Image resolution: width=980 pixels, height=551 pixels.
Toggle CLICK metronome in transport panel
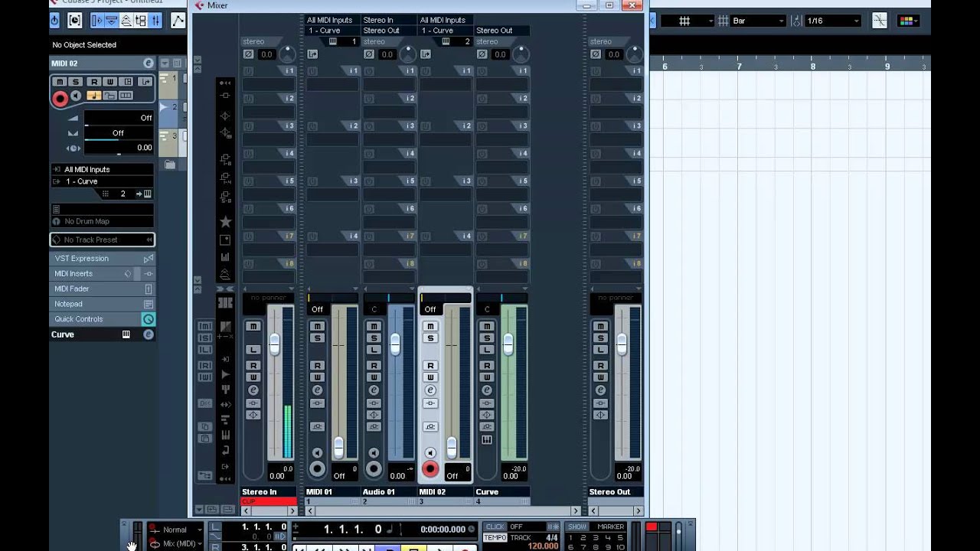pos(496,527)
